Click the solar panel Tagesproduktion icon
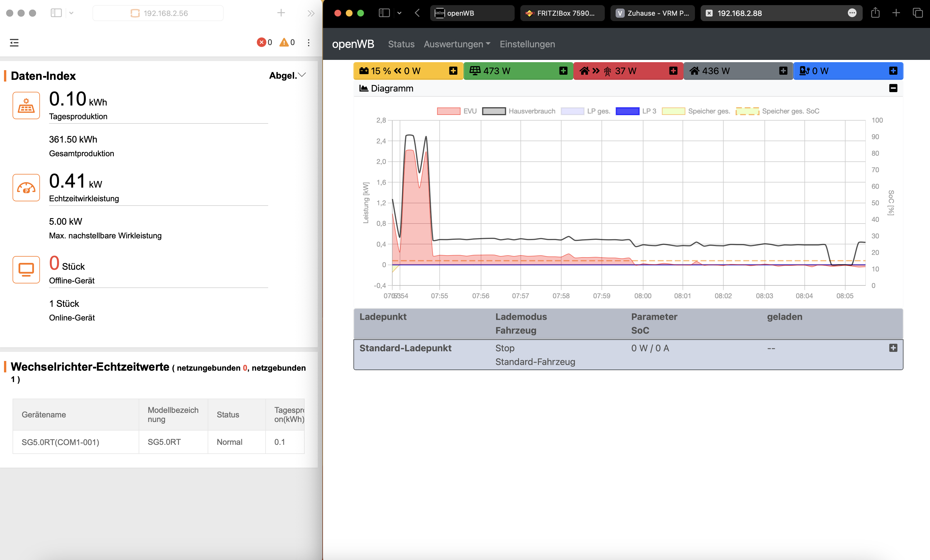930x560 pixels. click(x=26, y=105)
